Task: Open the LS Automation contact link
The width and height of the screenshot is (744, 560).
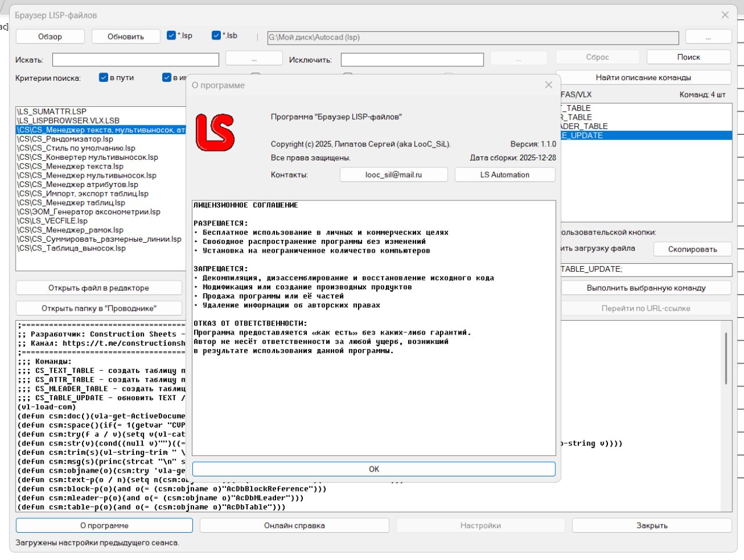Action: point(505,175)
